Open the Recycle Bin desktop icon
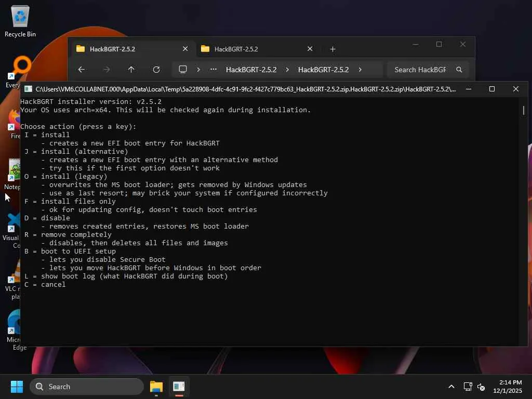This screenshot has height=399, width=532. [20, 21]
